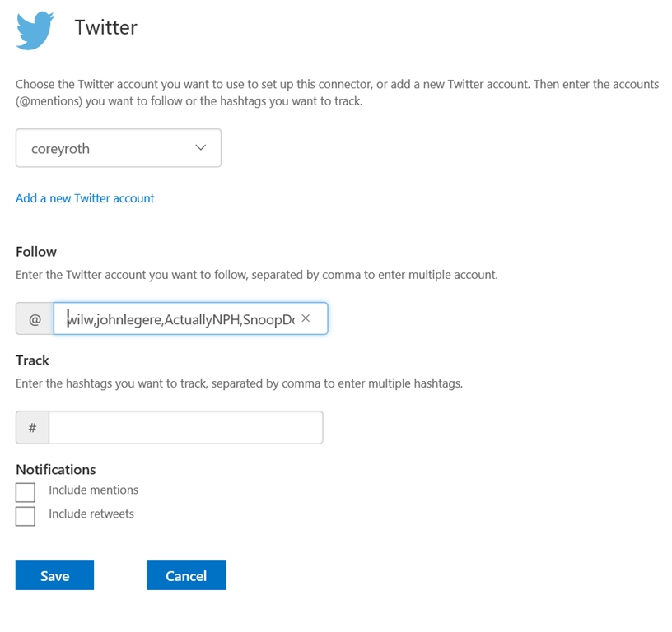
Task: Clear the Follow field with the X icon
Action: coord(306,318)
